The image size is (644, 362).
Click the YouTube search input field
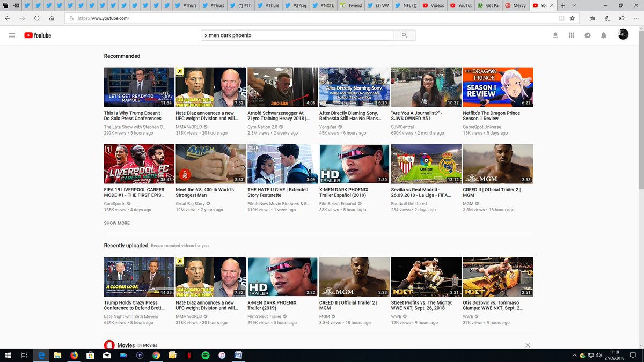297,35
